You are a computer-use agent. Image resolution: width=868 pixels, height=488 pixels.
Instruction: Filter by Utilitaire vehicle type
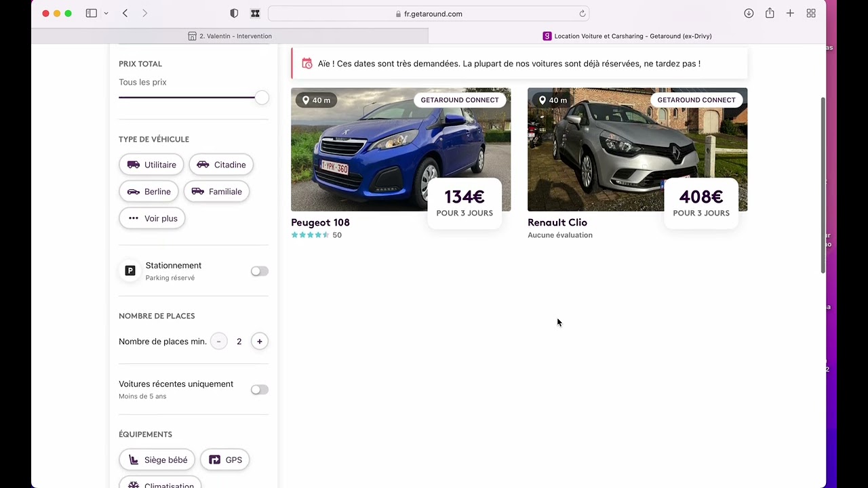151,165
